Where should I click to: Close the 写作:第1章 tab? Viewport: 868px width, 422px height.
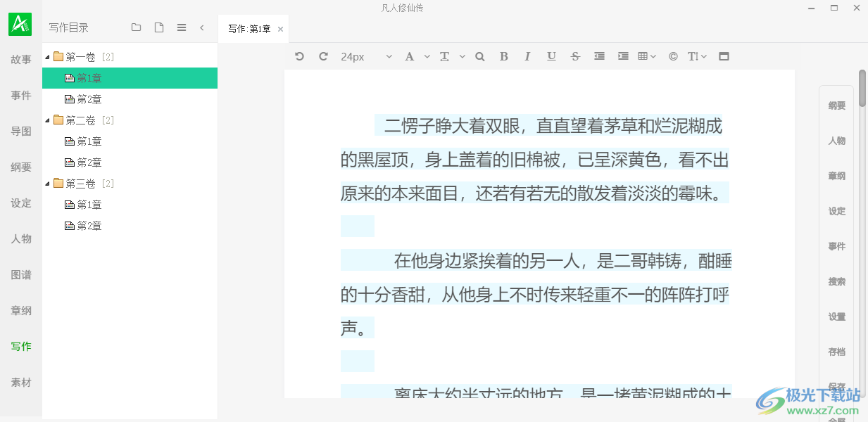pyautogui.click(x=280, y=30)
